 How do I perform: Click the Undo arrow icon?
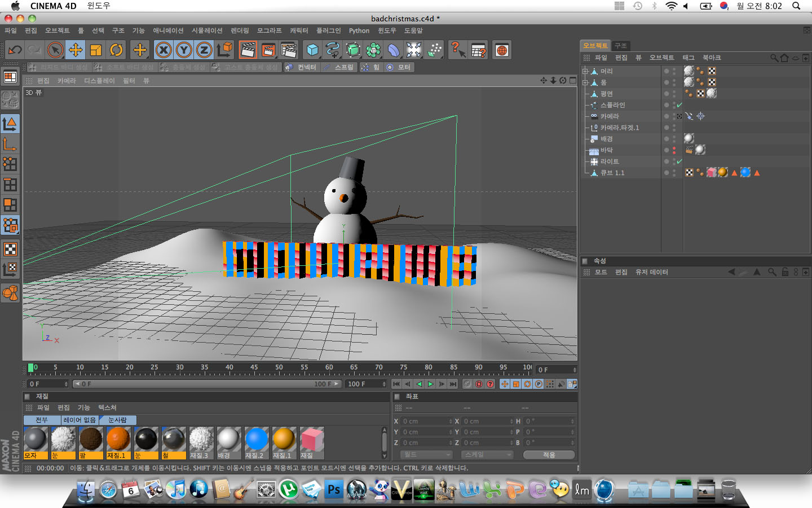[15, 50]
